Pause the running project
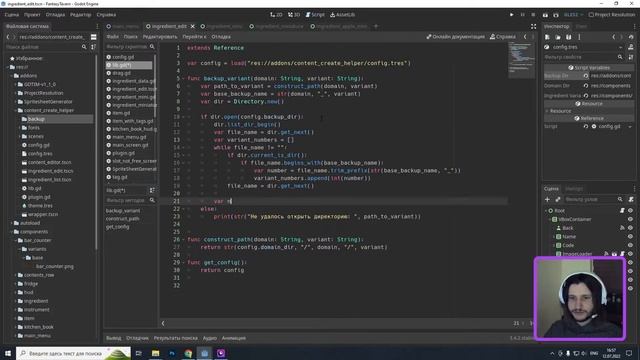The width and height of the screenshot is (640, 360). pyautogui.click(x=522, y=15)
